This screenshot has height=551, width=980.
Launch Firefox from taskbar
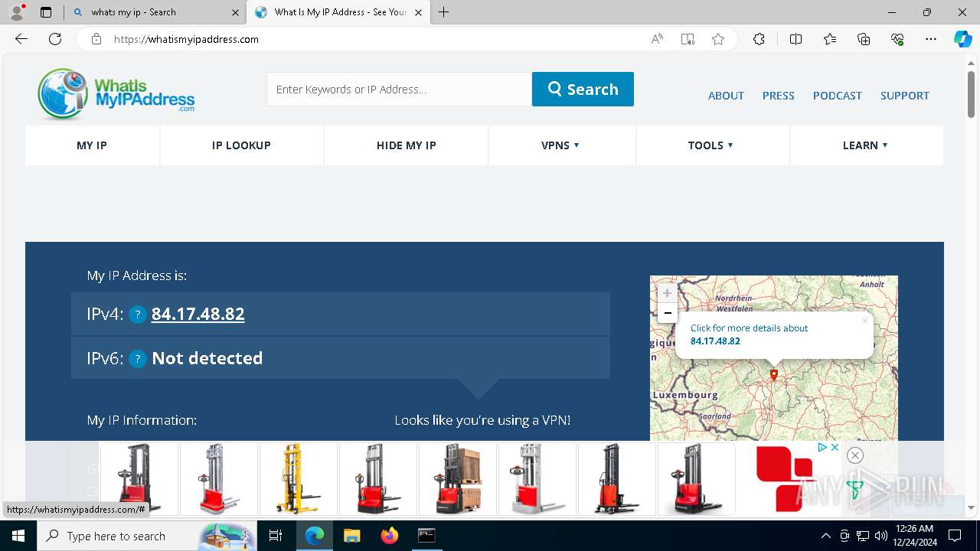389,536
